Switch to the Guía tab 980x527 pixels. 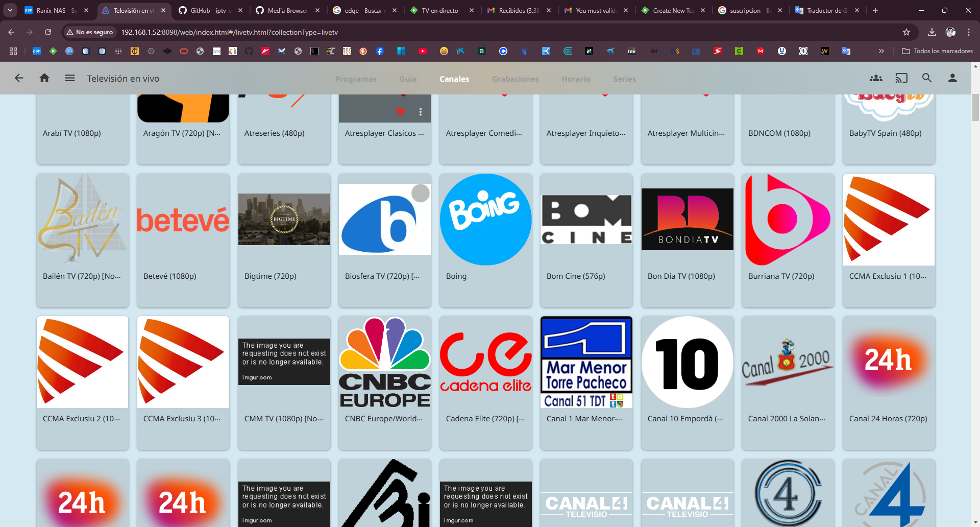tap(408, 79)
